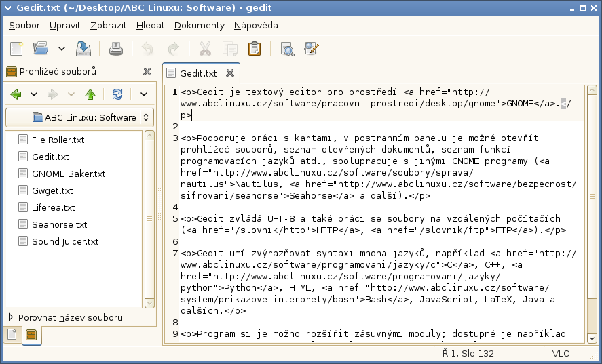
Task: Open window menu arrow in title bar
Action: click(7, 7)
